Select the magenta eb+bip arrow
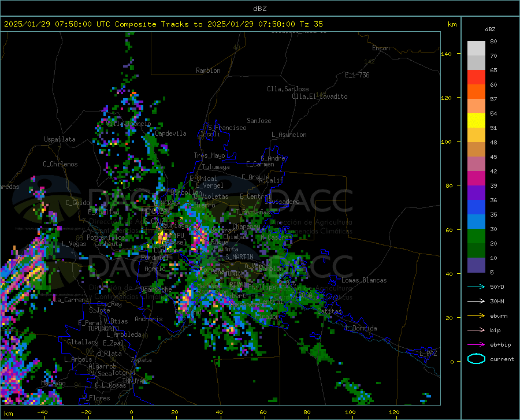The width and height of the screenshot is (520, 420). (x=476, y=345)
